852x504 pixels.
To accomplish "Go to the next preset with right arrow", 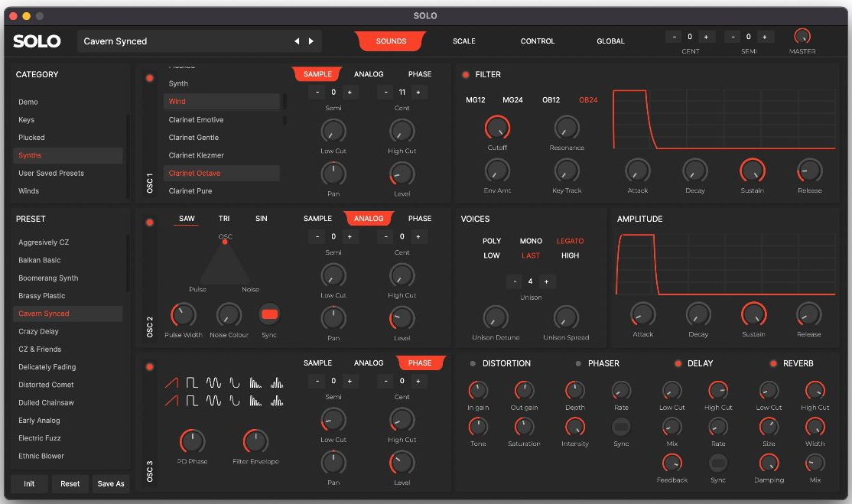I will 311,41.
